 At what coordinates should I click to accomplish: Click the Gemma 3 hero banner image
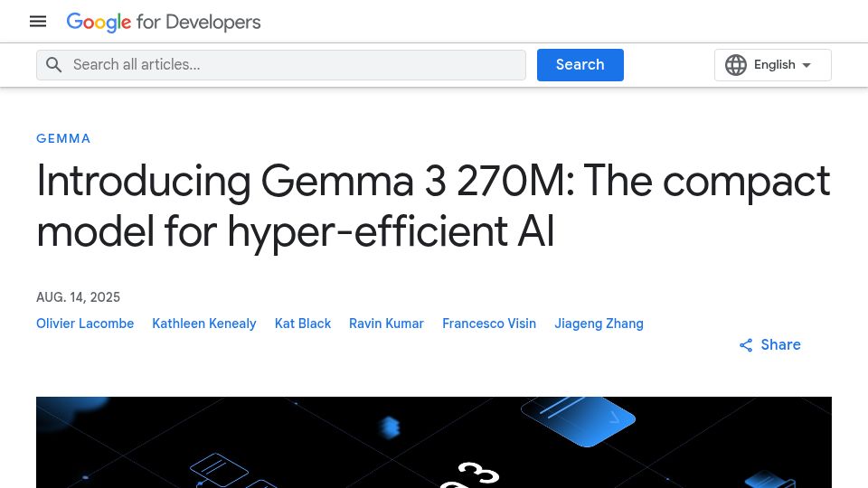point(434,442)
